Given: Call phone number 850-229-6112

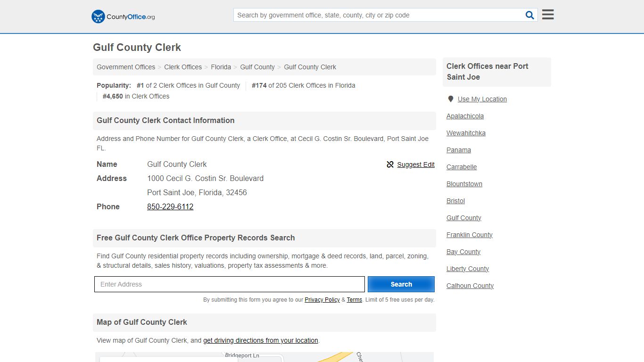Looking at the screenshot, I should 170,206.
